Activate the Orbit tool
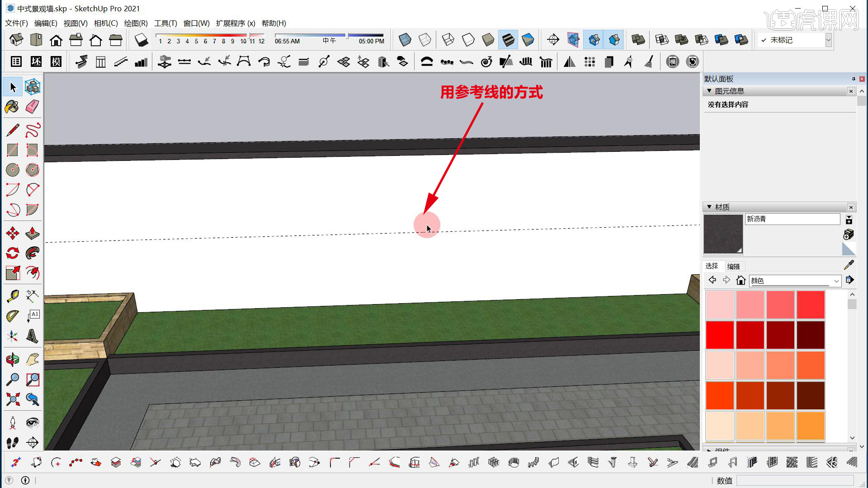The width and height of the screenshot is (868, 488). click(13, 360)
